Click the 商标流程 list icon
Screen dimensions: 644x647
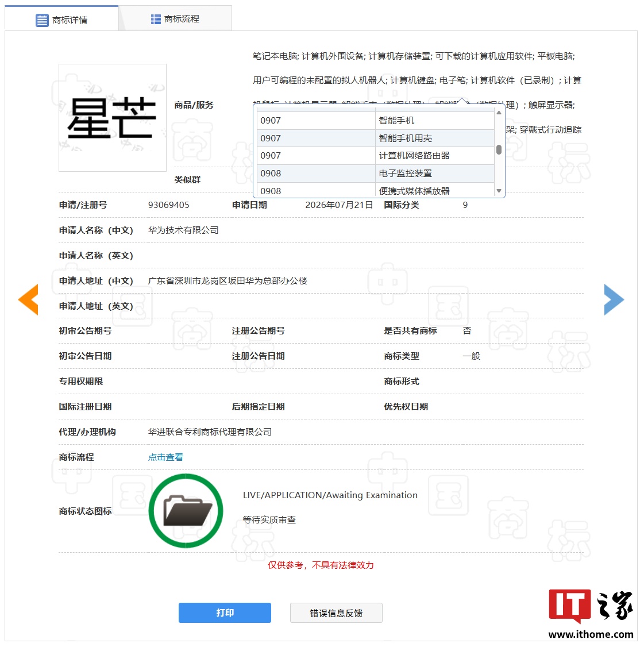pyautogui.click(x=156, y=19)
